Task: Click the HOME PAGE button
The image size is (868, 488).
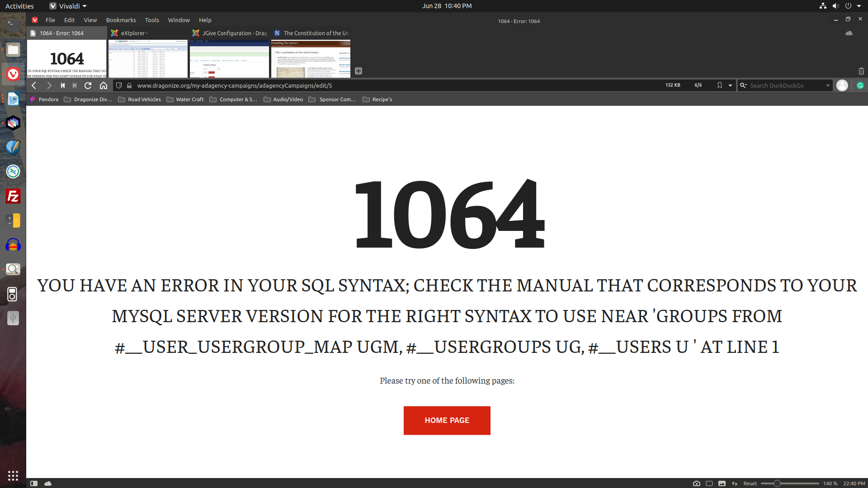Action: point(447,420)
